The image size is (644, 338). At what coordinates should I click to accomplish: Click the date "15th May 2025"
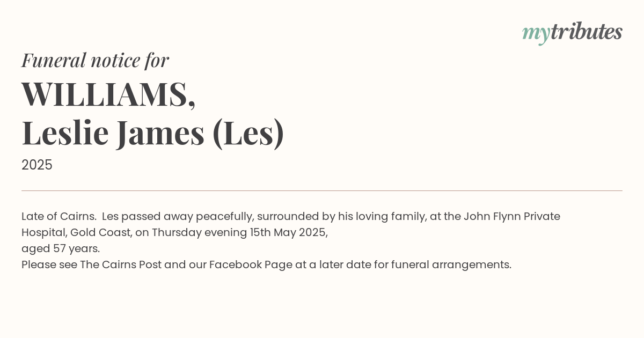[288, 233]
